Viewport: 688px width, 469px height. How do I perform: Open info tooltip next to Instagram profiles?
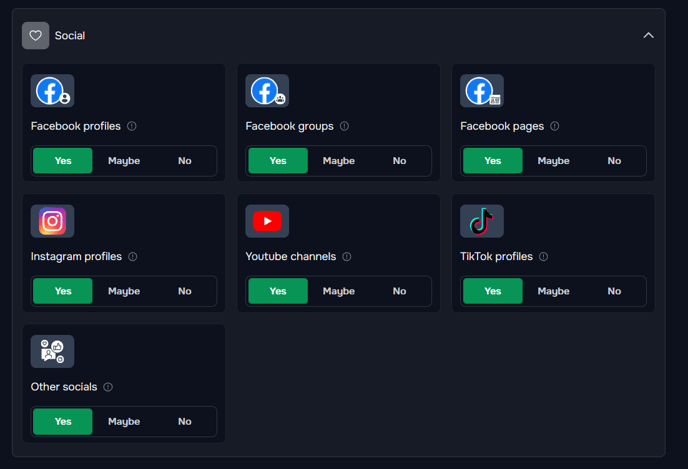pos(133,257)
